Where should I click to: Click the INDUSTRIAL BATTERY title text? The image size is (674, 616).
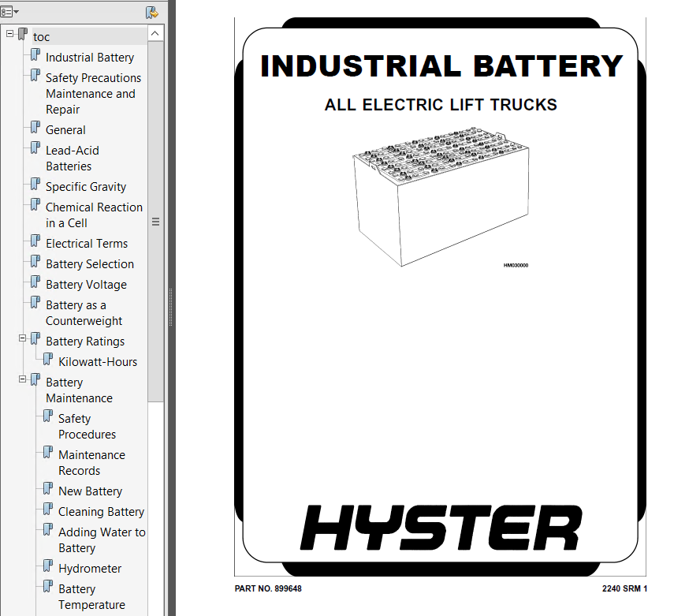[441, 65]
